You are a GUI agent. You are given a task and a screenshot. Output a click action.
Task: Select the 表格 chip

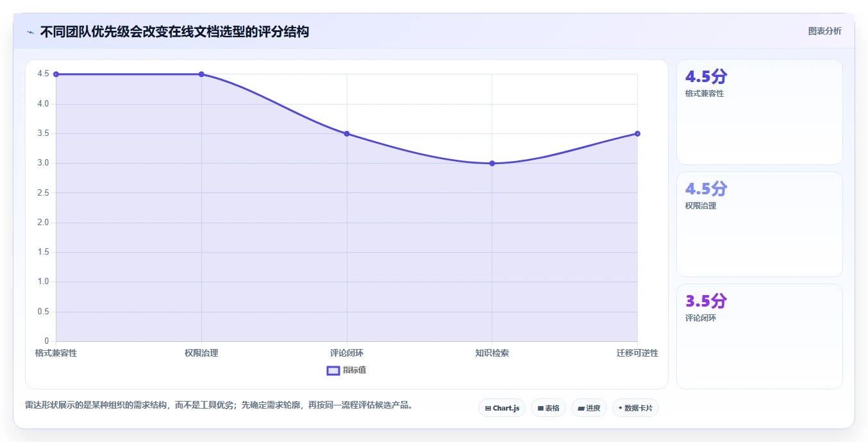pos(548,408)
